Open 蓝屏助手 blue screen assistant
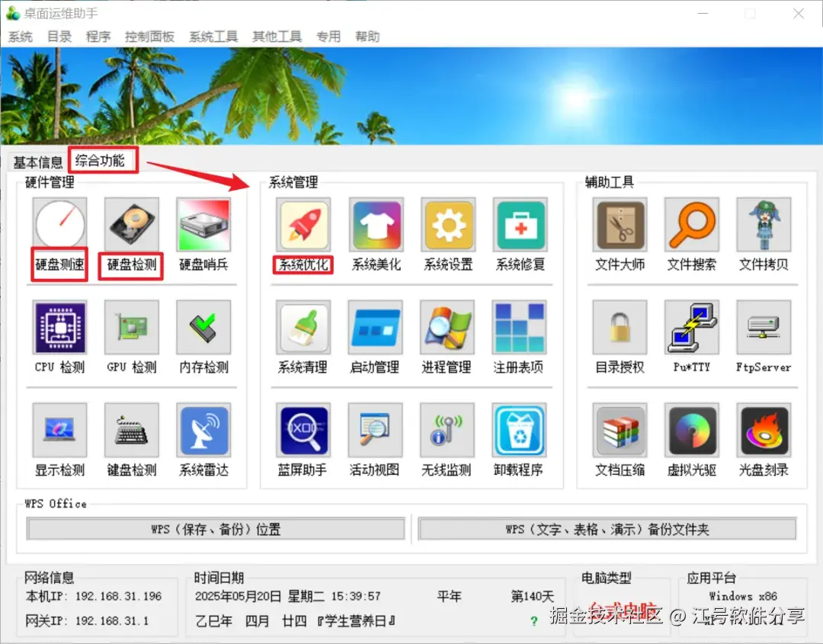 [x=302, y=431]
